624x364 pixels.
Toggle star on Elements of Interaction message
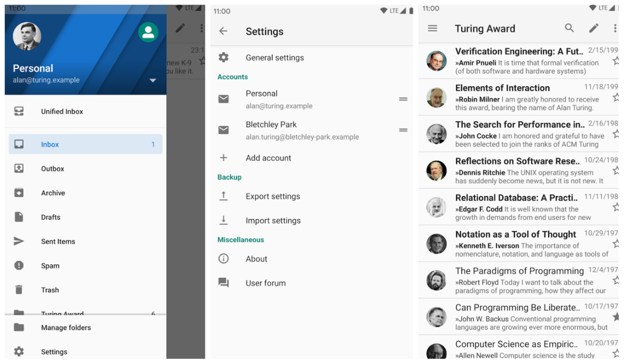pos(616,97)
